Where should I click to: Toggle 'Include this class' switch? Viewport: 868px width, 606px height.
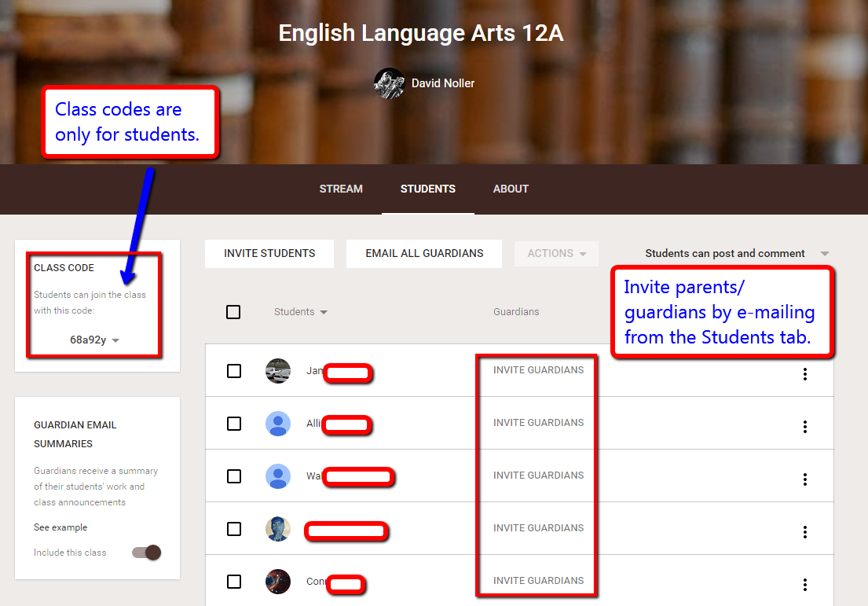pyautogui.click(x=147, y=553)
